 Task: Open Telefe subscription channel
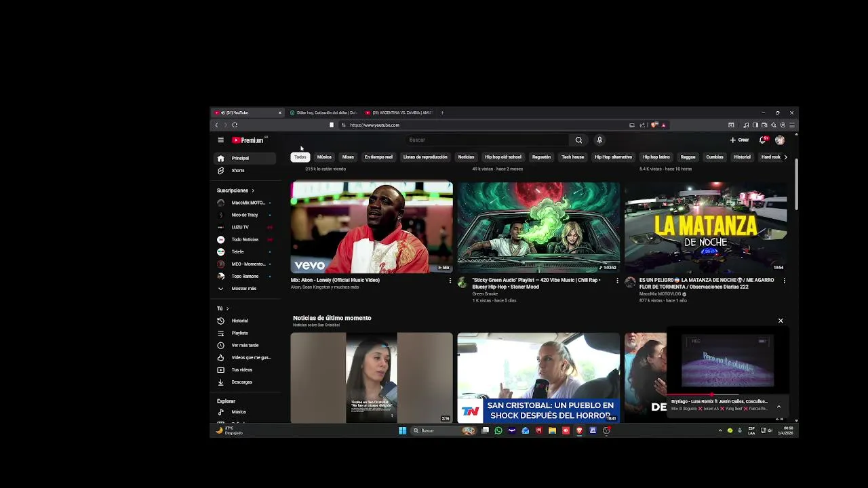(245, 251)
